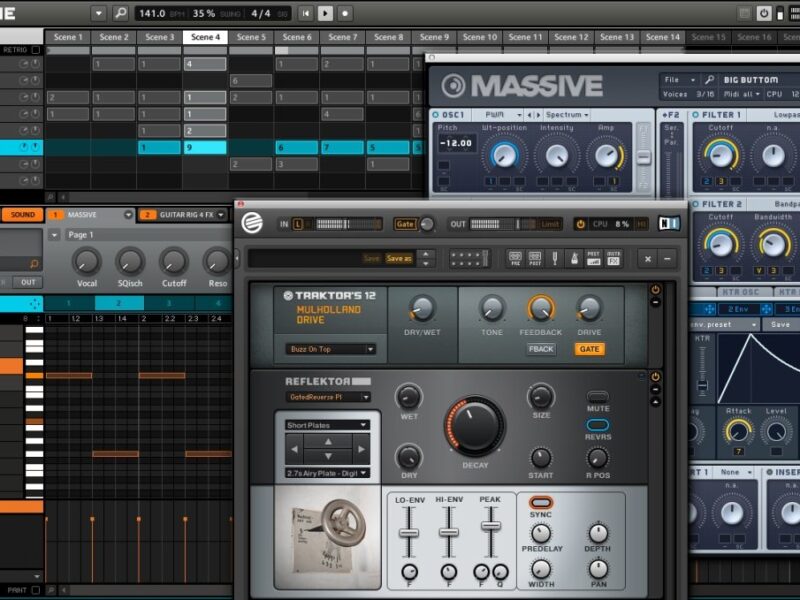Image resolution: width=800 pixels, height=600 pixels.
Task: Select the Scene 4 tab
Action: [205, 37]
